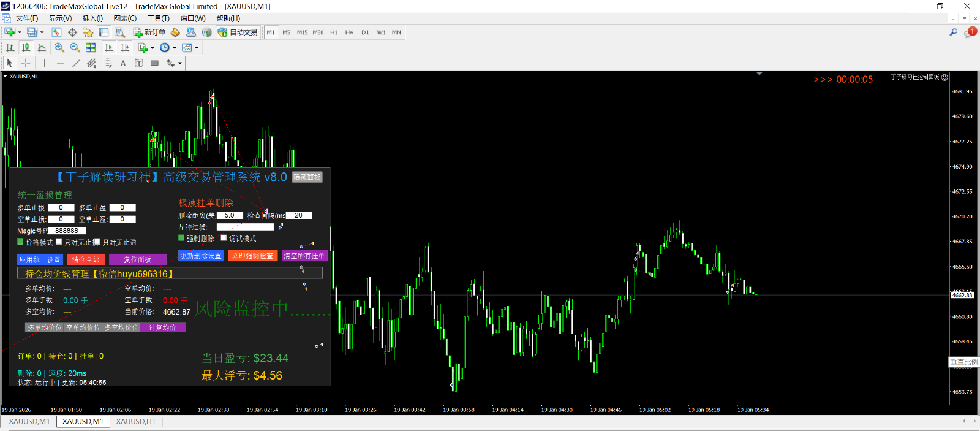Image resolution: width=980 pixels, height=431 pixels.
Task: Toggle 强制删除 checkbox
Action: [181, 238]
